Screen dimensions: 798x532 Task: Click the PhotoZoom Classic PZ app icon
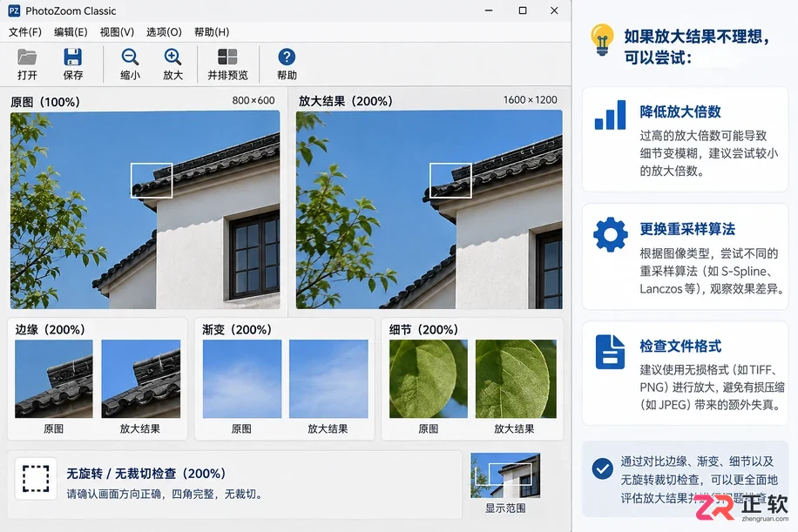(x=14, y=10)
